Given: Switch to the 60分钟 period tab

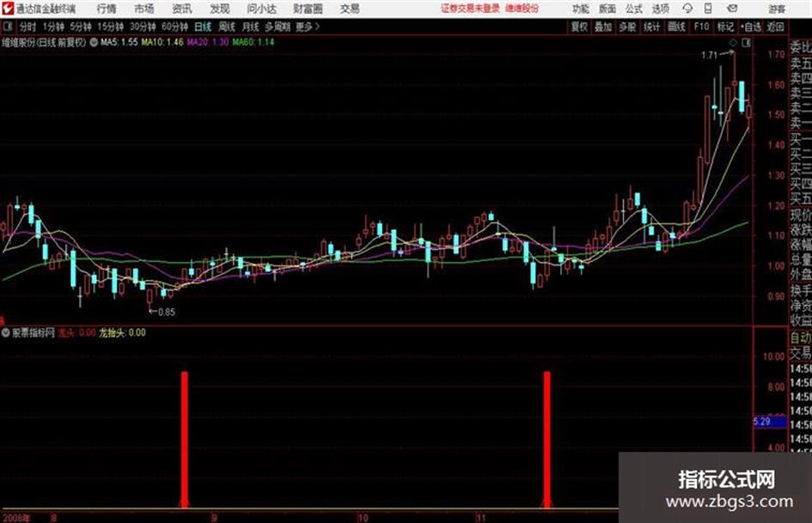Looking at the screenshot, I should click(175, 27).
